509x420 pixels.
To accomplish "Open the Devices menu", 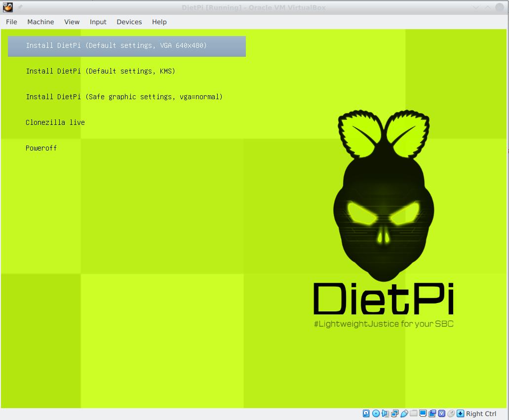I will (x=129, y=22).
